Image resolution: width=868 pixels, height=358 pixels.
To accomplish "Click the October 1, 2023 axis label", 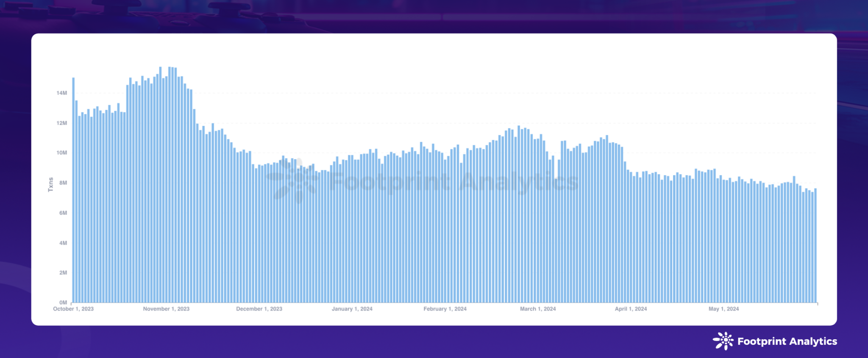I will coord(73,309).
